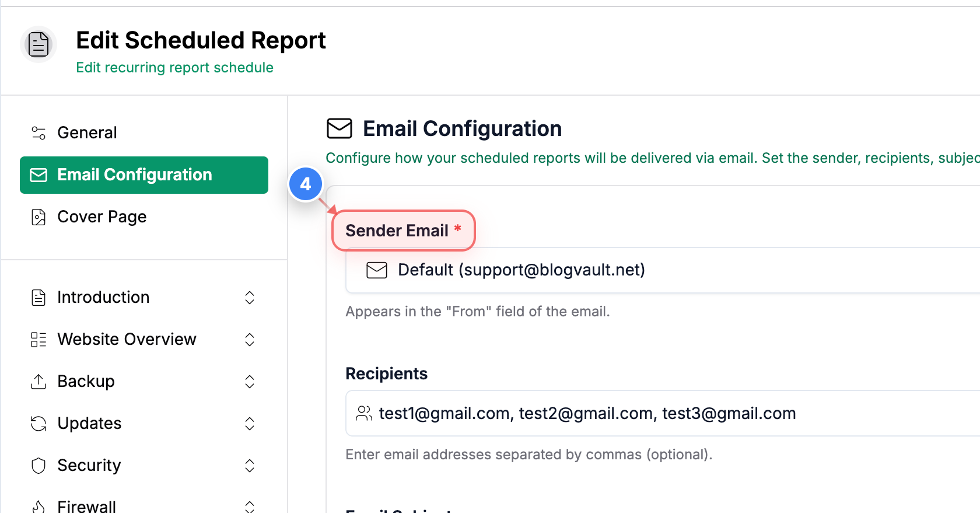Click the Cover Page image icon
The image size is (980, 513).
(x=38, y=217)
